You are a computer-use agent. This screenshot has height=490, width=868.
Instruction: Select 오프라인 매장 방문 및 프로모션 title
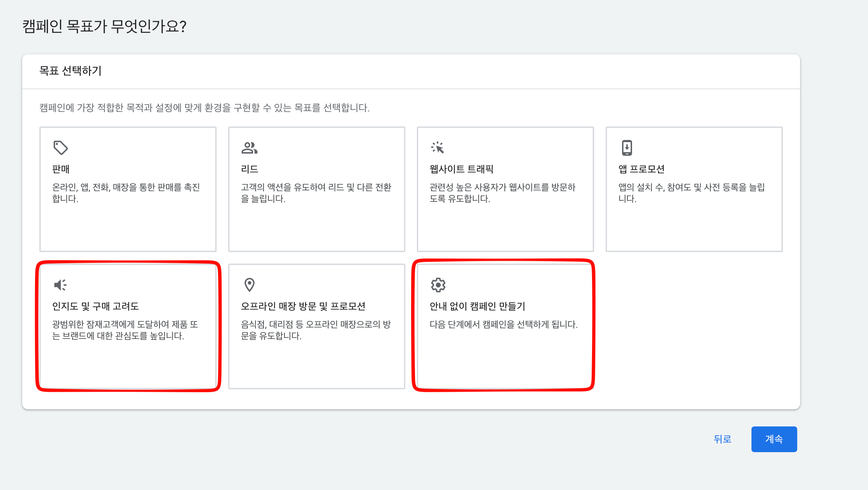click(x=303, y=306)
